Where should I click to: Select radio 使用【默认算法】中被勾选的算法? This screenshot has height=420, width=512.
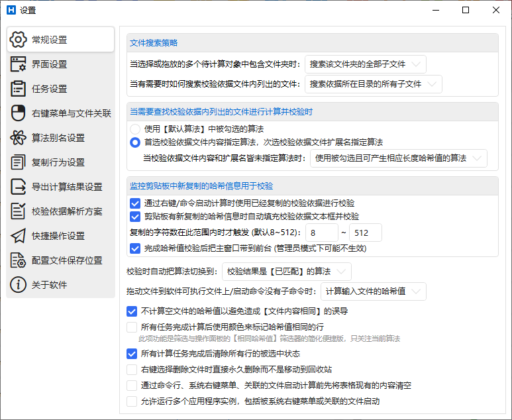[135, 129]
